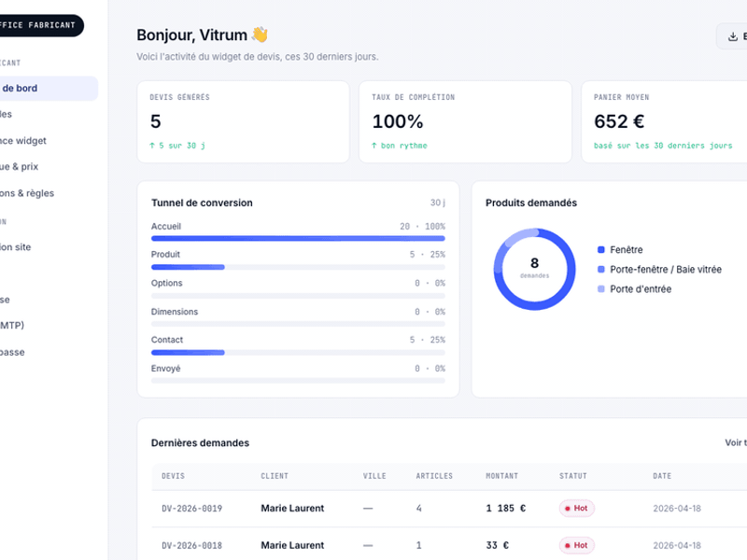Click the donut chart showing 8 demandes
The height and width of the screenshot is (560, 747).
click(534, 269)
